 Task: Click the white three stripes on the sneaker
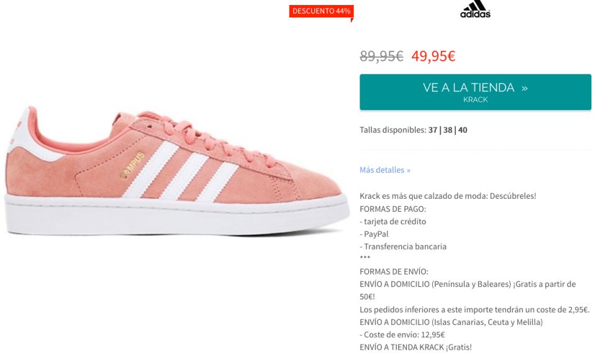(x=180, y=171)
